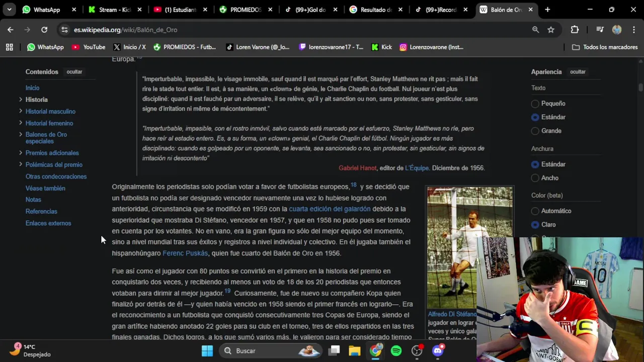This screenshot has height=362, width=644.
Task: Hide the Contenidos sidebar with ocultar
Action: click(x=74, y=72)
